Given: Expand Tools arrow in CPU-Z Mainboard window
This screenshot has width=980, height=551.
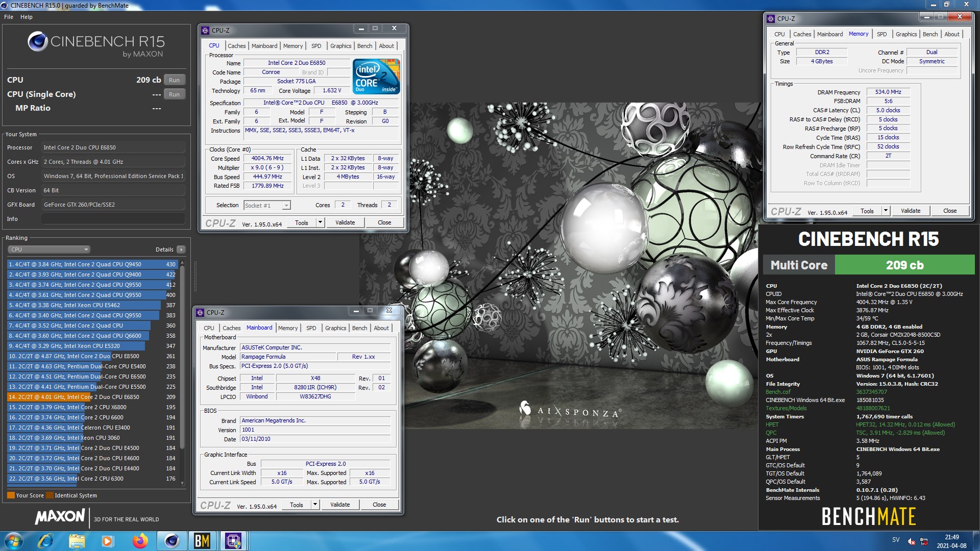Looking at the screenshot, I should (x=315, y=505).
